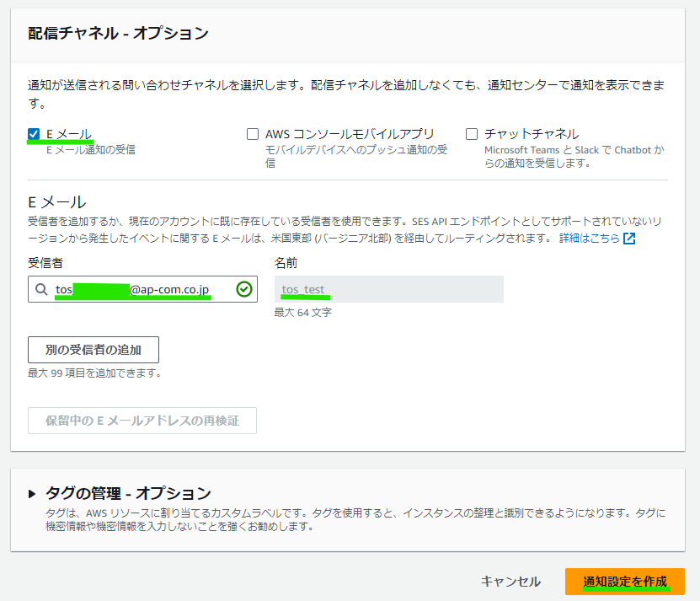Click the 名前 field label
This screenshot has height=601, width=700.
(x=286, y=263)
